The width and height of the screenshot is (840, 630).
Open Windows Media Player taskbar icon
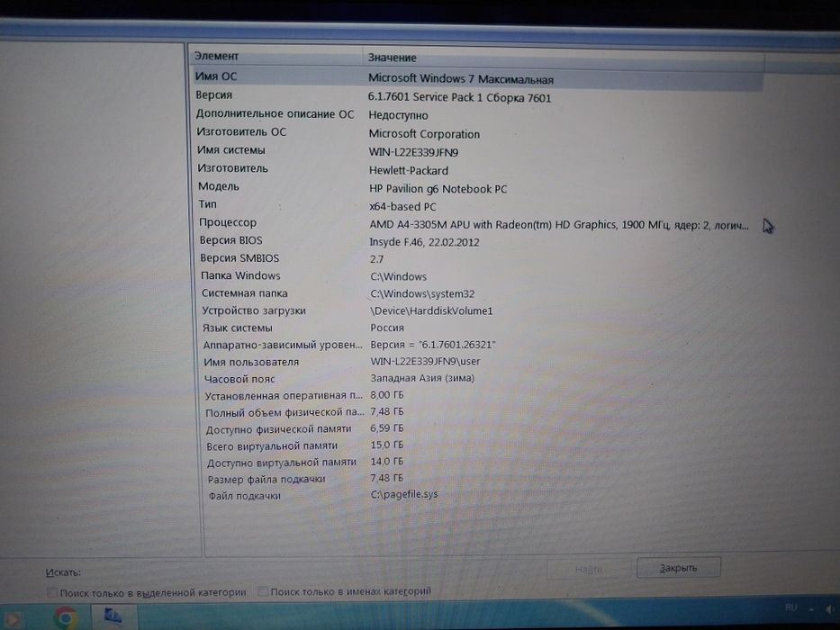tap(11, 619)
